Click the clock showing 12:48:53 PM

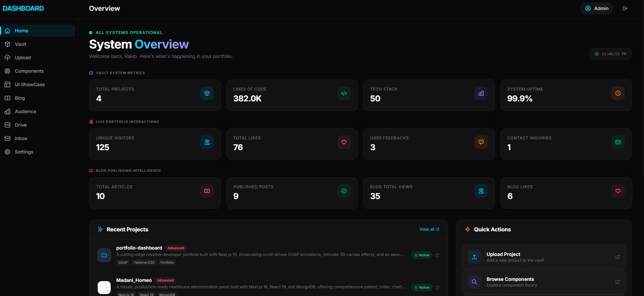610,54
